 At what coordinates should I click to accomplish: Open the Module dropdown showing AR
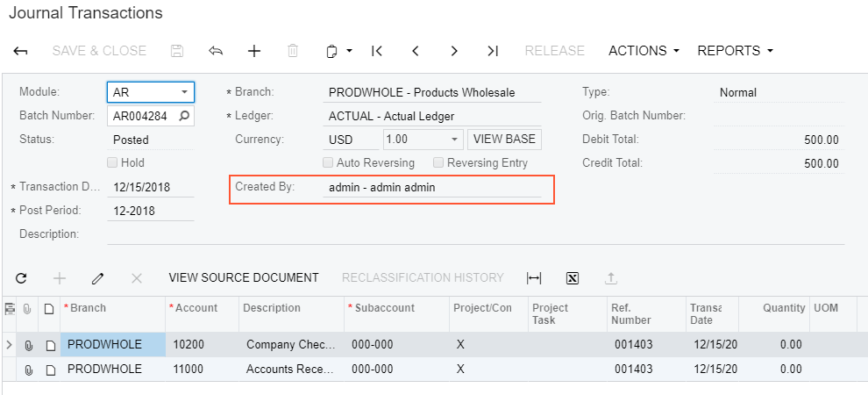184,92
